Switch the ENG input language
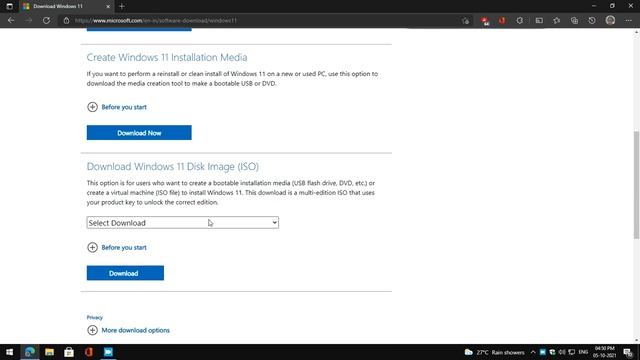Viewport: 640px width, 360px height. pyautogui.click(x=583, y=352)
